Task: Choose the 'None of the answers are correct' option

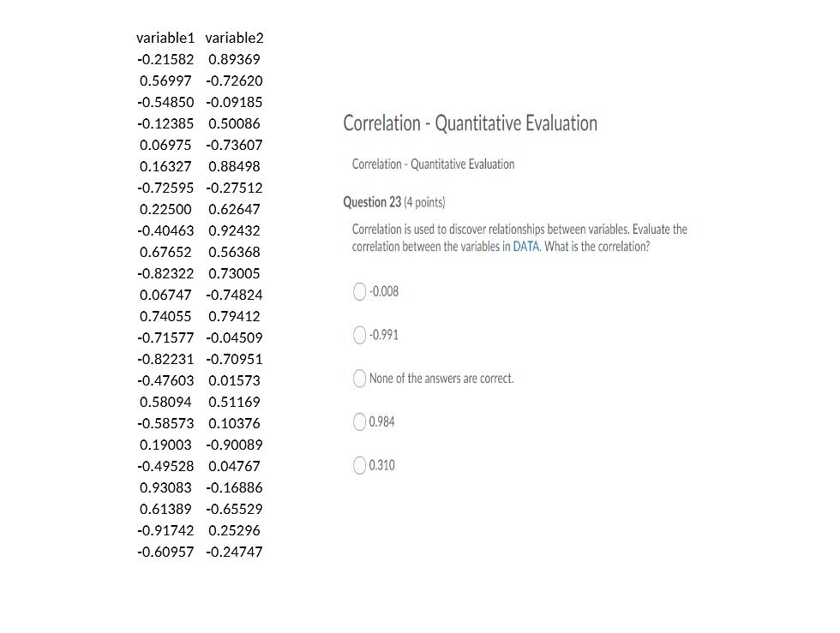Action: point(360,378)
